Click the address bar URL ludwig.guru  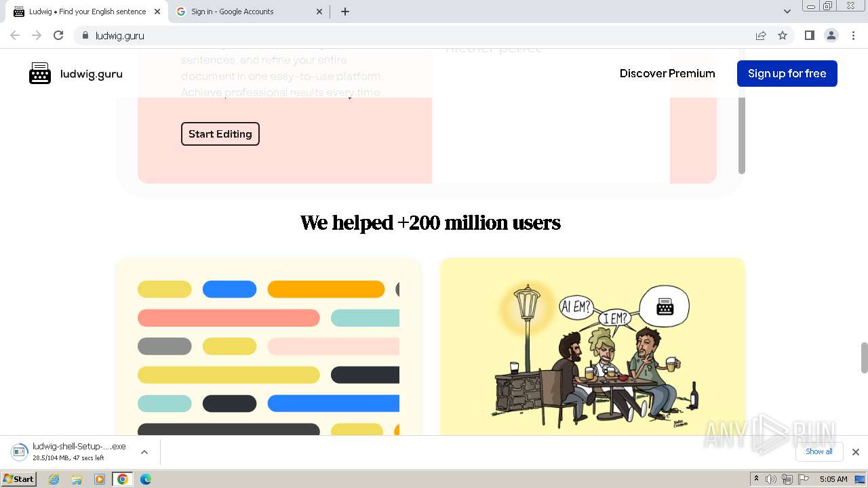(119, 36)
